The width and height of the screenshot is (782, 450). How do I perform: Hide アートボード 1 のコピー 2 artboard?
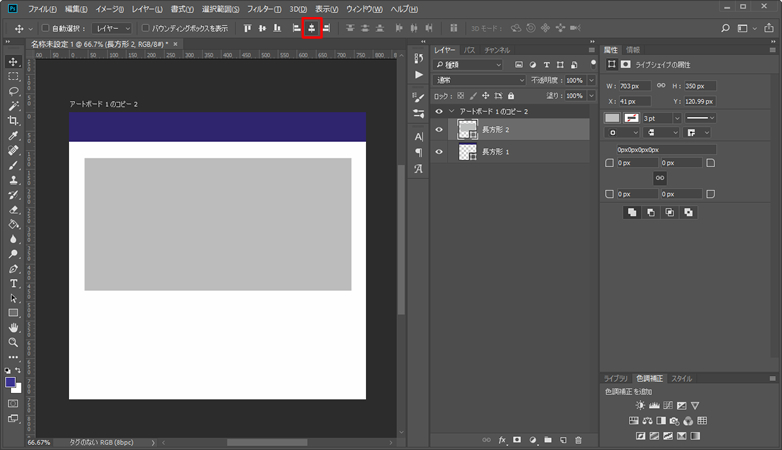[439, 111]
